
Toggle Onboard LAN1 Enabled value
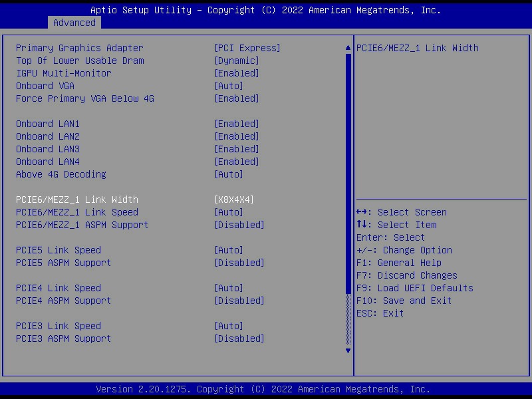[236, 124]
